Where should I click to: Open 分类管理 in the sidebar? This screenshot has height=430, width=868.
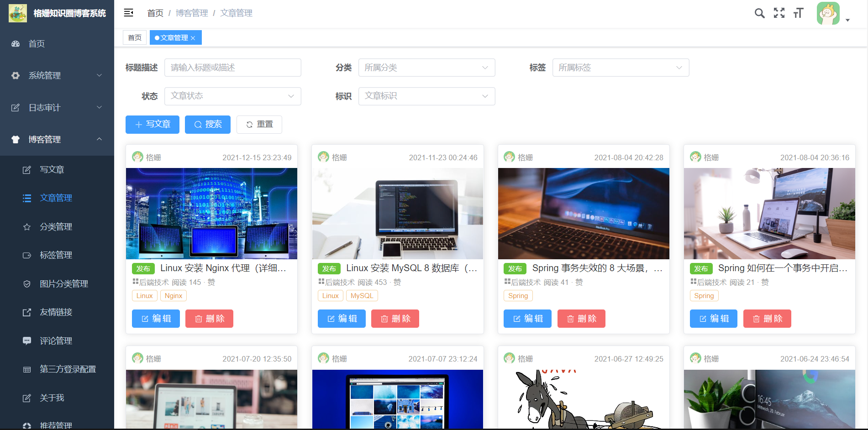pos(57,227)
